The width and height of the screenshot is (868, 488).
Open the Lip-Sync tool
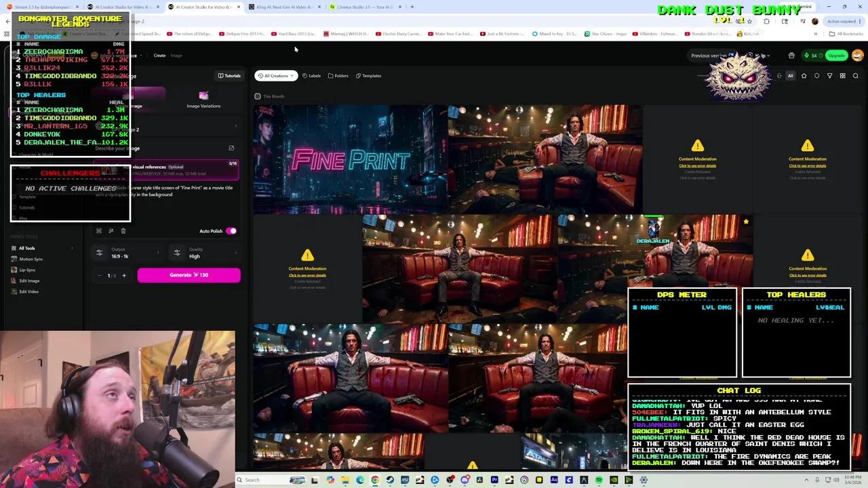point(27,270)
